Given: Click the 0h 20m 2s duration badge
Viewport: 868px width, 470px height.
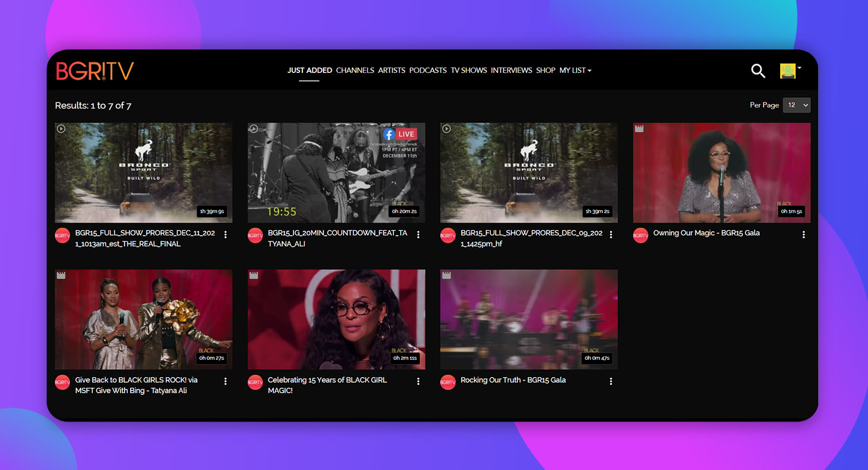Looking at the screenshot, I should [x=404, y=211].
